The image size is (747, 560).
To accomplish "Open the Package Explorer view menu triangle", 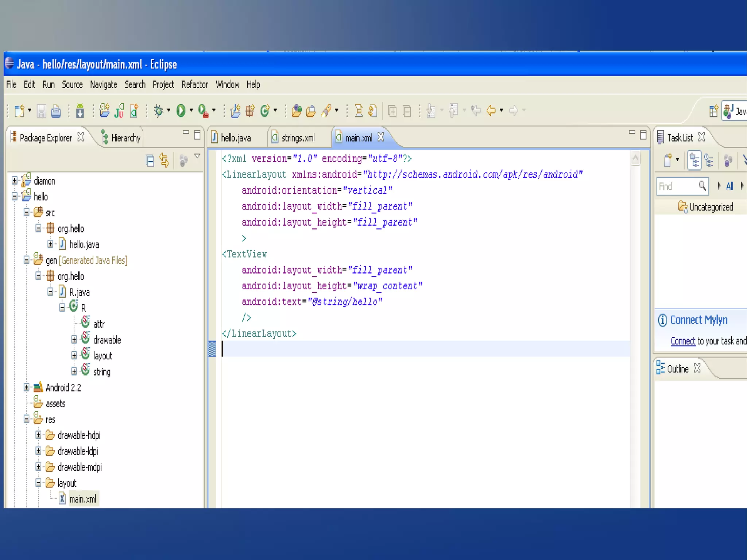I will (x=197, y=157).
